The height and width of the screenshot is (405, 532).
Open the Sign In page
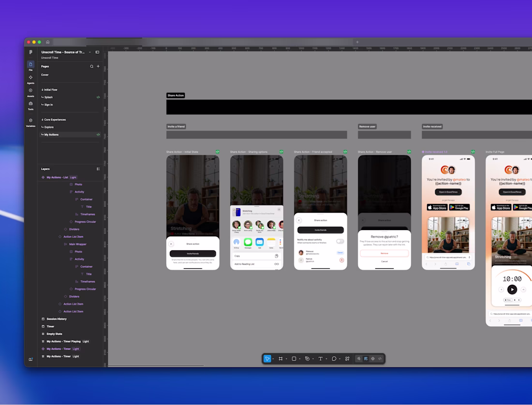47,105
